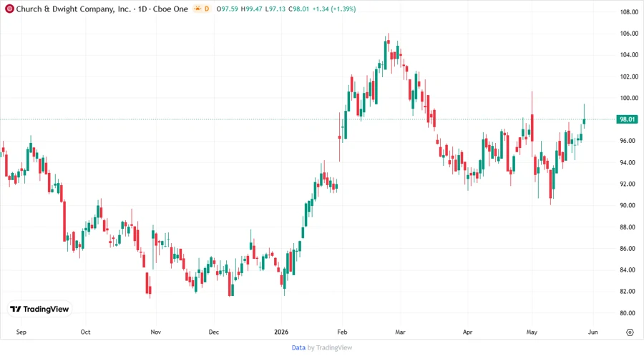Click the TradingView logo badge
The image size is (644, 356).
click(x=39, y=309)
